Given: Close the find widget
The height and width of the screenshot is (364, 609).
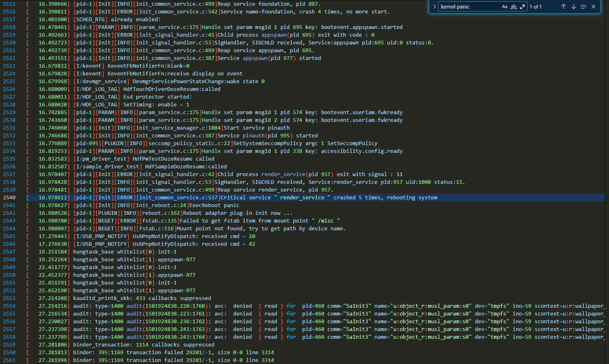Looking at the screenshot, I should 594,7.
